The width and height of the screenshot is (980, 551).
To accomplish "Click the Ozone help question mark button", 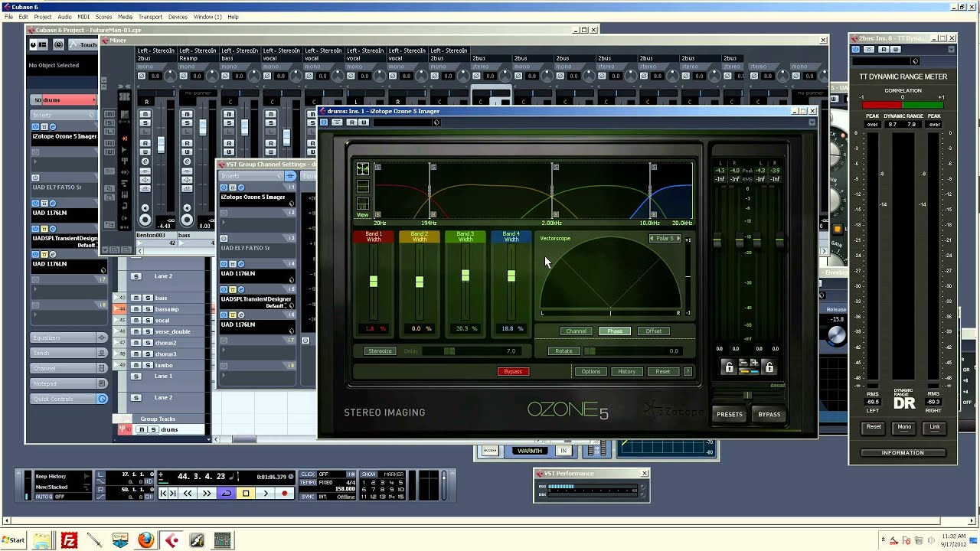I will pos(688,372).
